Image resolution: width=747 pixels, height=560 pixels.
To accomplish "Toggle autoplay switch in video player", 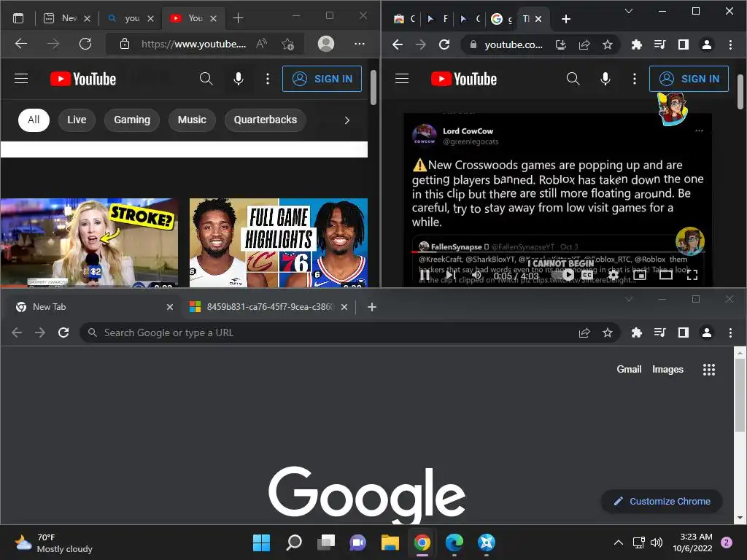I will click(x=562, y=275).
